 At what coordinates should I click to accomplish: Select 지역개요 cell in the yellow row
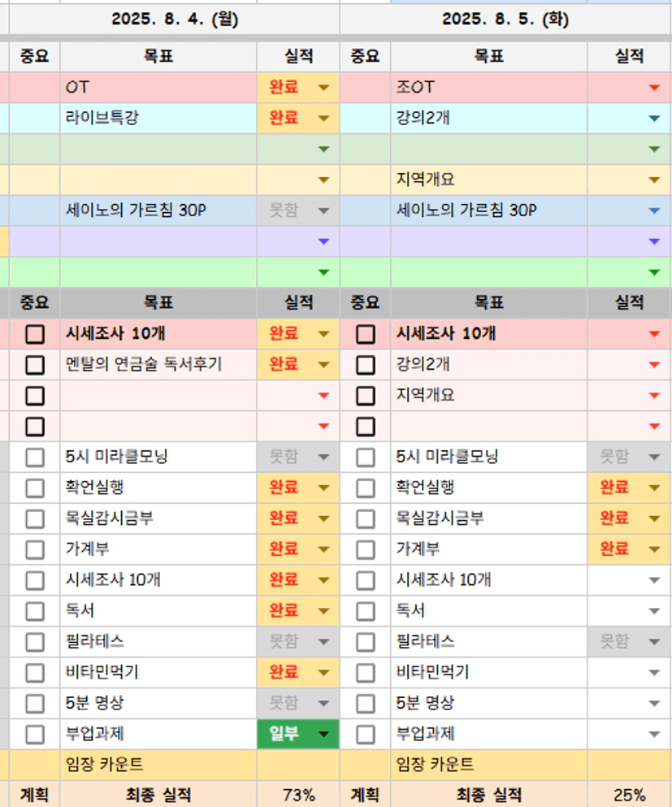pos(489,180)
